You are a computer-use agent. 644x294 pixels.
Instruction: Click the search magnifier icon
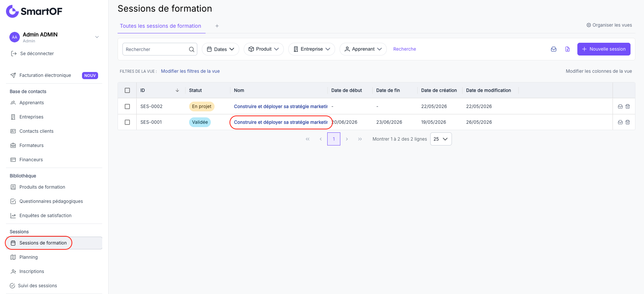click(192, 49)
